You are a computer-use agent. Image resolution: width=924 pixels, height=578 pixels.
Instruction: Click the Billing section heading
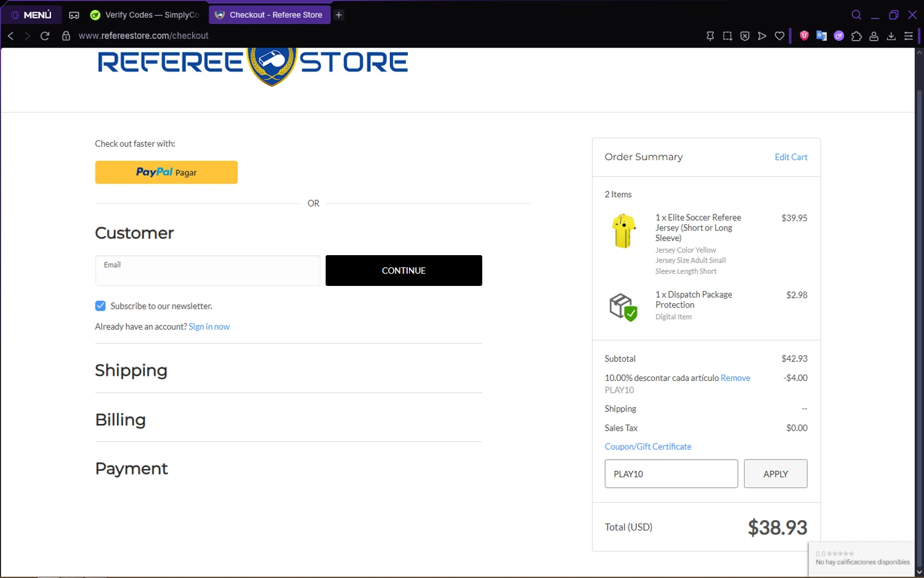click(x=120, y=420)
